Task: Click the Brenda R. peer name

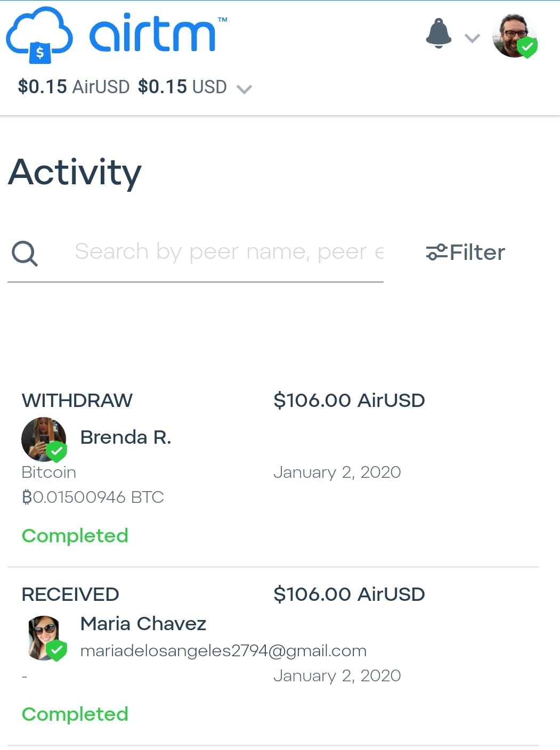Action: point(126,437)
